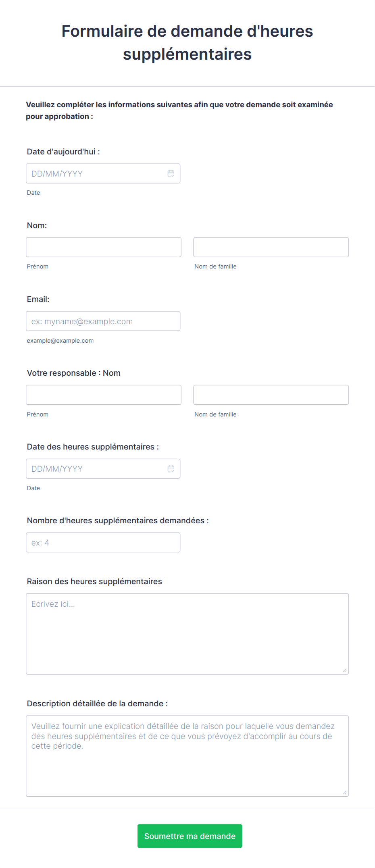Click the Date des heures supplémentaires field
Viewport: 375px width, 868px height.
[x=103, y=468]
